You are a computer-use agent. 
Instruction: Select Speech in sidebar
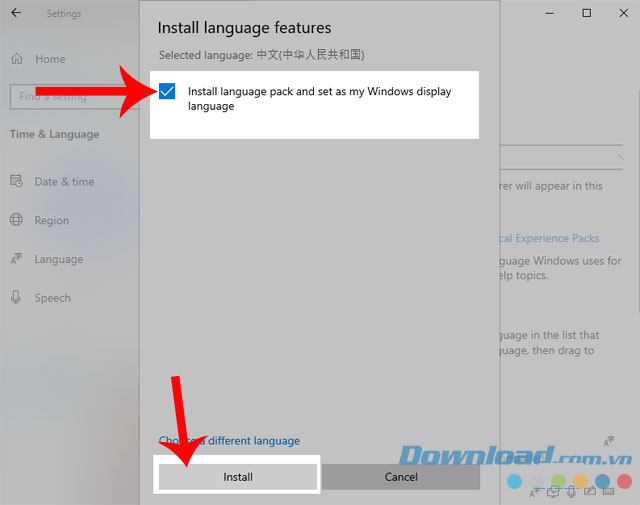coord(53,298)
